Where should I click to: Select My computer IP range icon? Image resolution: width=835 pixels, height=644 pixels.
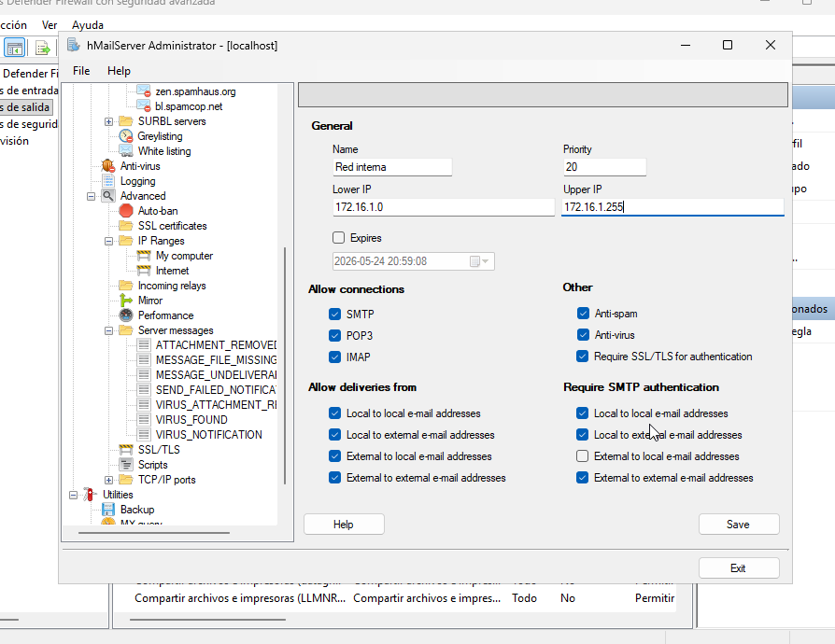coord(143,255)
